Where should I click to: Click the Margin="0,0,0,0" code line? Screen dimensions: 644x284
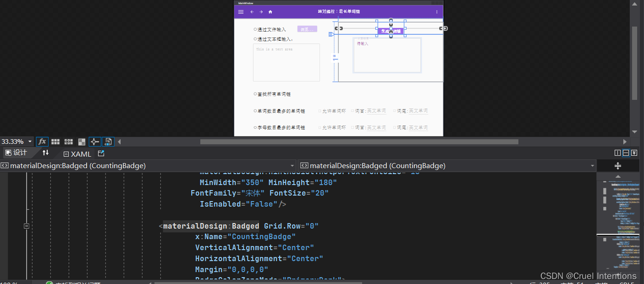click(231, 270)
